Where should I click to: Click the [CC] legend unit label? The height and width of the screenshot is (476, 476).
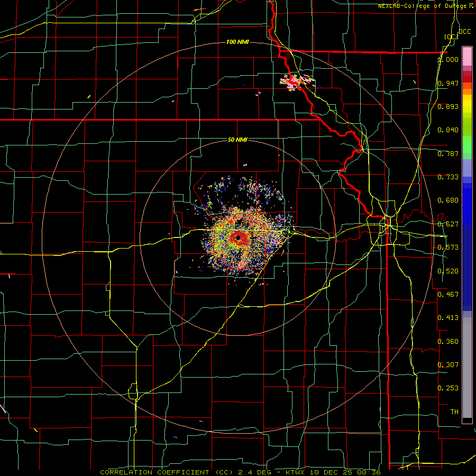tap(452, 36)
